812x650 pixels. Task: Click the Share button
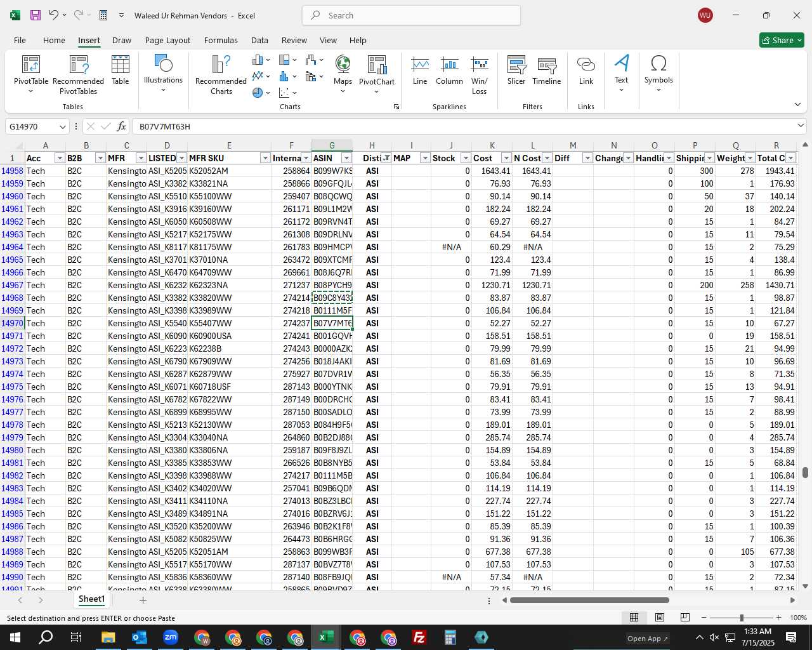(782, 40)
